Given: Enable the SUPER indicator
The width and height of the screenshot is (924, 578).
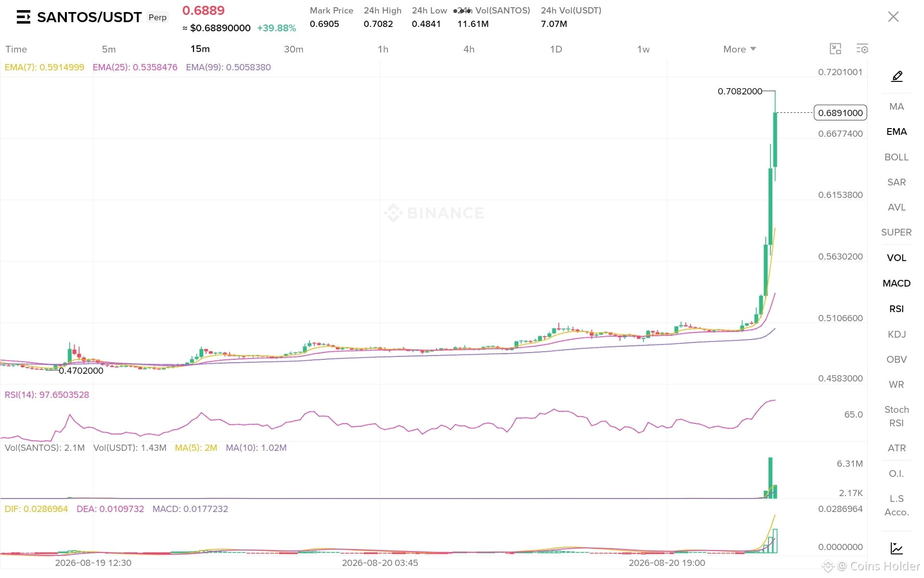Looking at the screenshot, I should [x=897, y=232].
